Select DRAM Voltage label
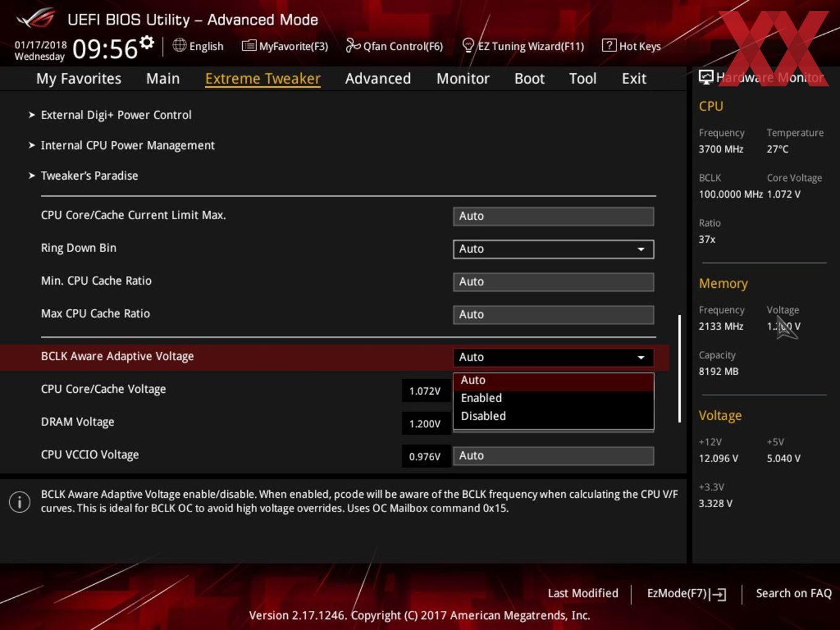The width and height of the screenshot is (840, 630). tap(77, 422)
